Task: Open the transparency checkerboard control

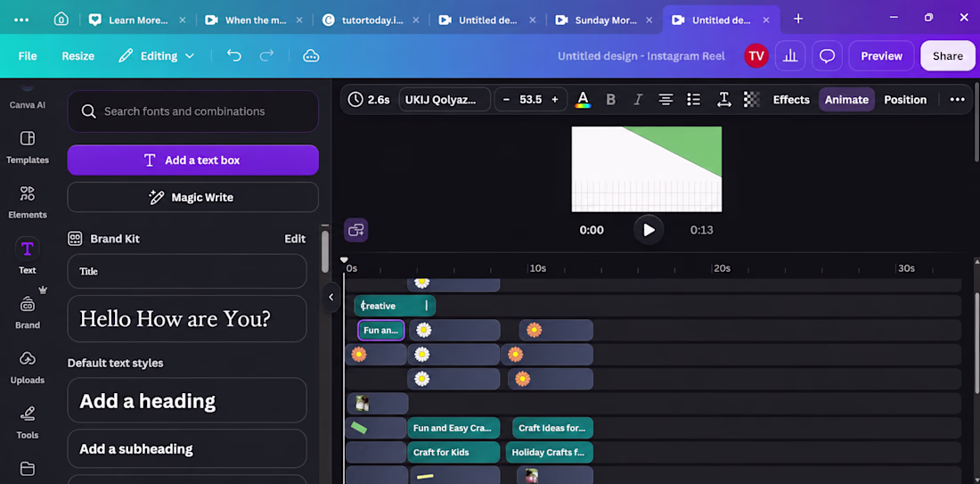Action: 751,100
